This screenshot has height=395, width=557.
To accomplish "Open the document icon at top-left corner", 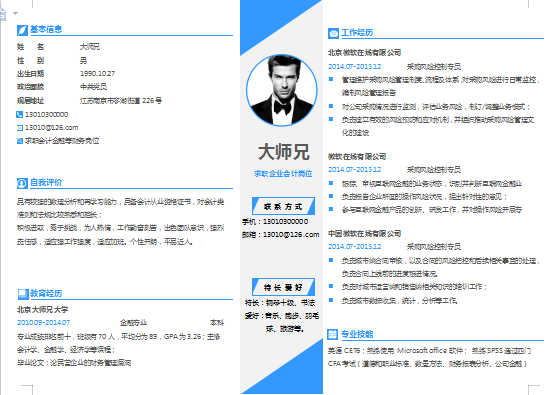I will point(2,13).
